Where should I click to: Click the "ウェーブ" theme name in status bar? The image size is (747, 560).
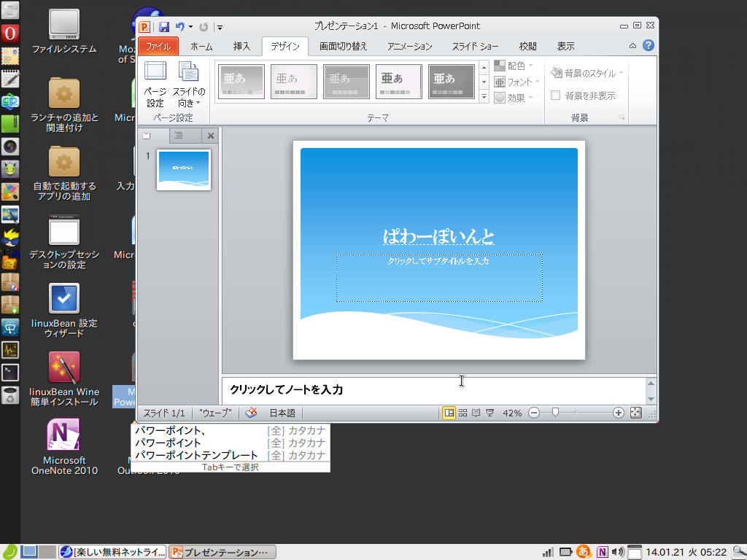(215, 413)
